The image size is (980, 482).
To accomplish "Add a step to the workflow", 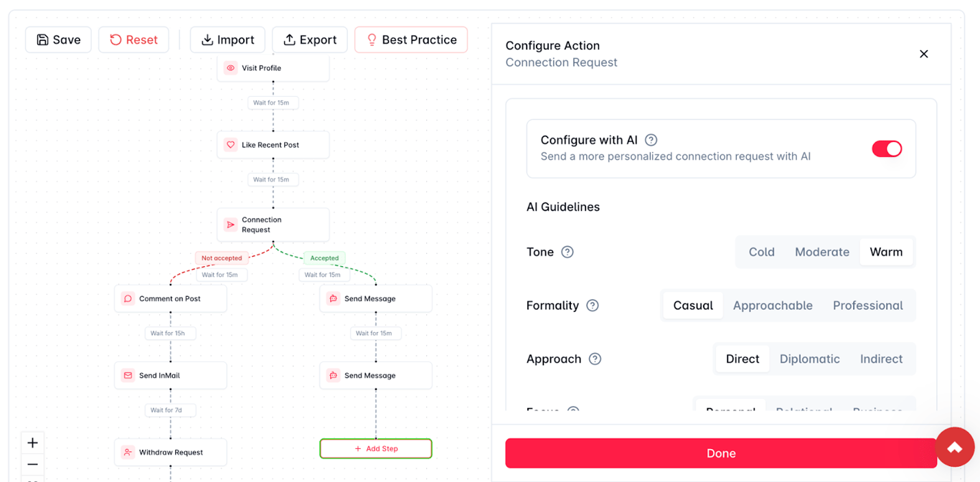I will tap(376, 449).
